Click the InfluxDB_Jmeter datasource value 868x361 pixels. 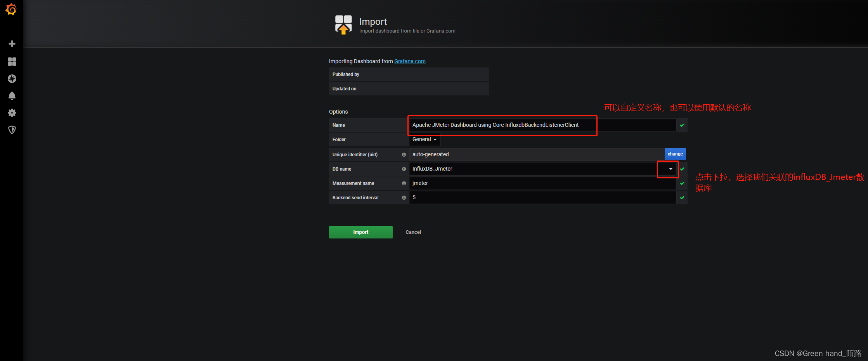432,169
